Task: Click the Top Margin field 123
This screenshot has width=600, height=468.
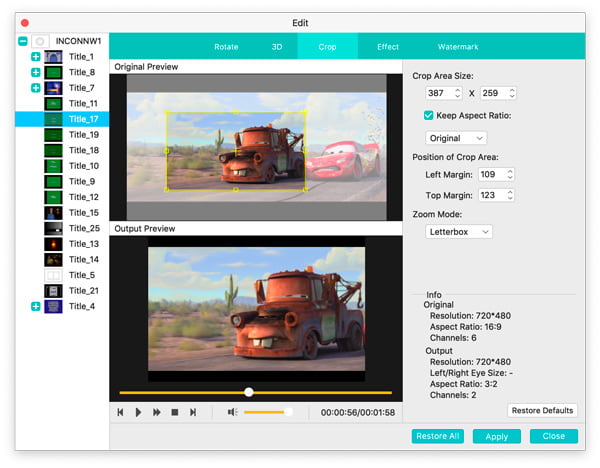Action: tap(492, 195)
